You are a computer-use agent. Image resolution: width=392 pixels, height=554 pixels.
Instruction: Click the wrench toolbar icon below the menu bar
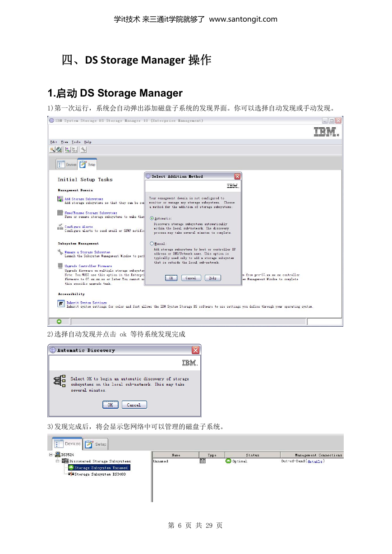click(x=83, y=149)
